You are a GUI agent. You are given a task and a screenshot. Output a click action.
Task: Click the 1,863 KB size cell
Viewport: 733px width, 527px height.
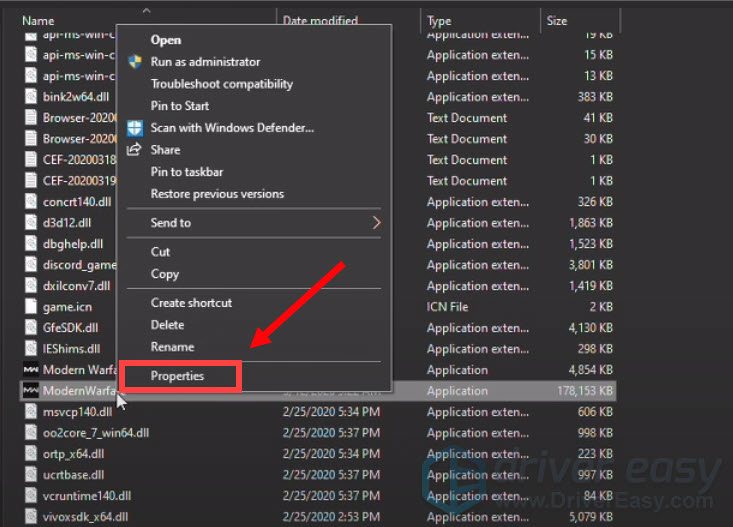coord(591,223)
